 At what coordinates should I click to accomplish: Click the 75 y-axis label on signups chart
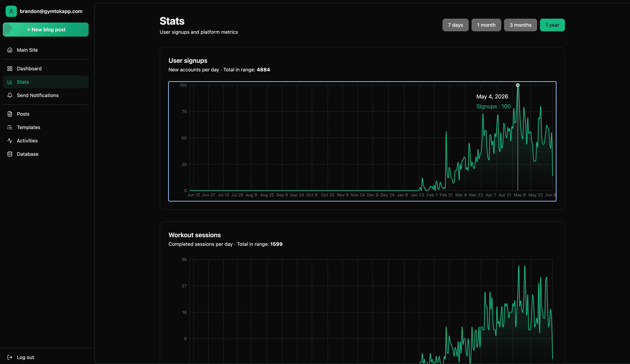[x=184, y=111]
